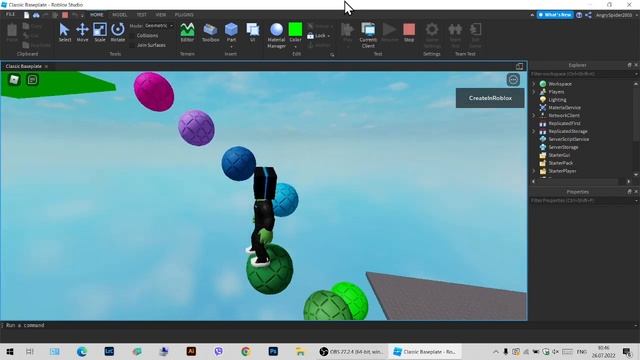
Task: Stop the running playtest
Action: 409,32
